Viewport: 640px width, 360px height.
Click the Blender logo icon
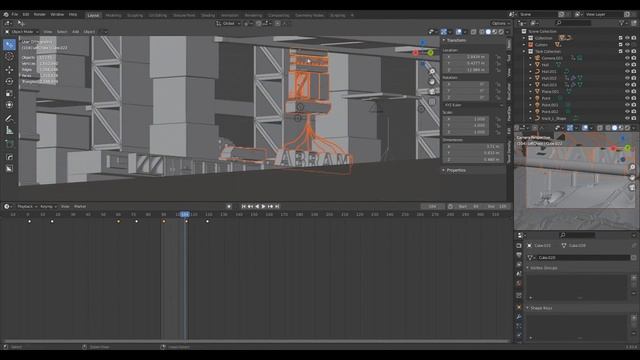[x=6, y=14]
